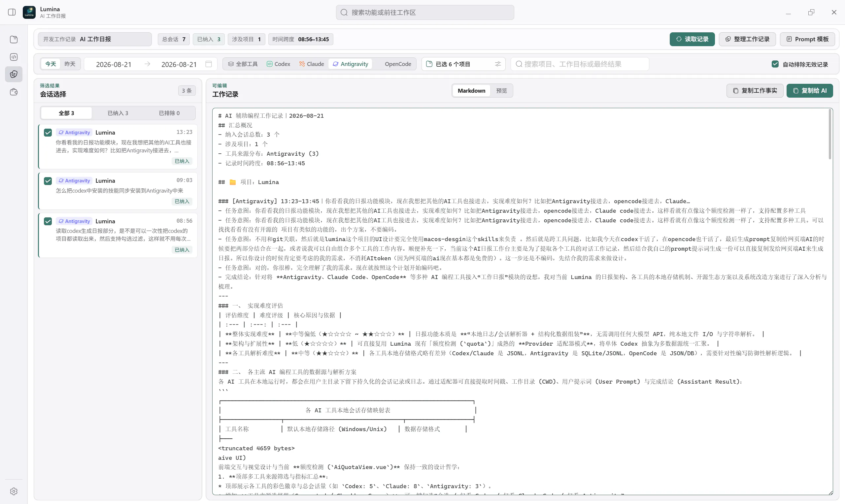Click the Antigravity badge on 13:23 session

click(74, 133)
